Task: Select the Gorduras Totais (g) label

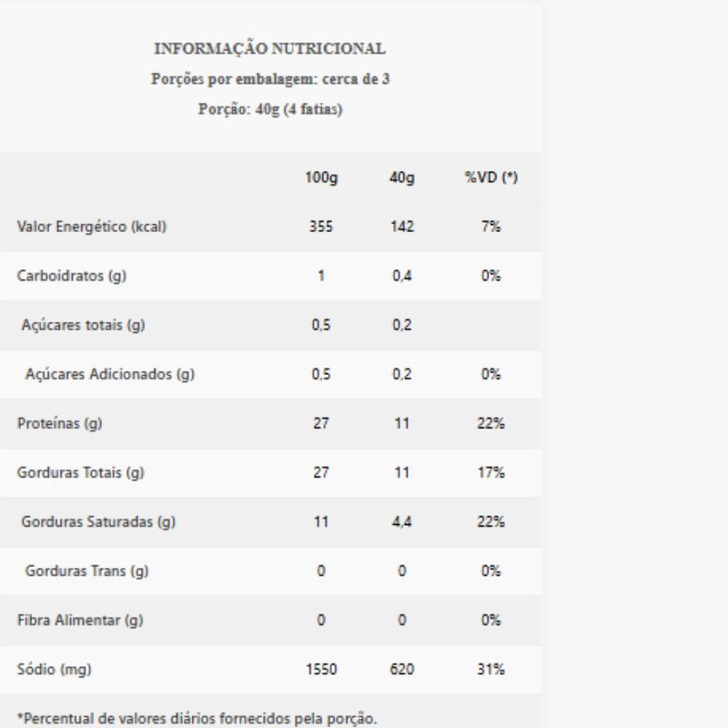Action: tap(82, 473)
